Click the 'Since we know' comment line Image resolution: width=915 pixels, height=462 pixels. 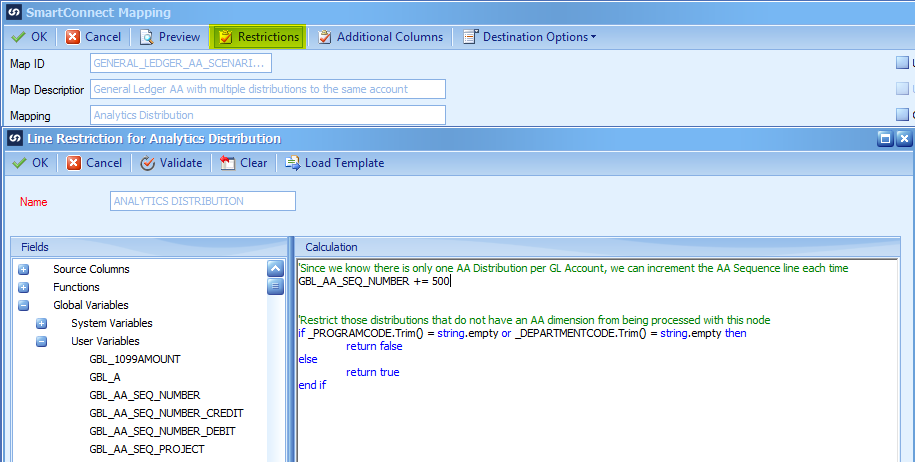[574, 268]
